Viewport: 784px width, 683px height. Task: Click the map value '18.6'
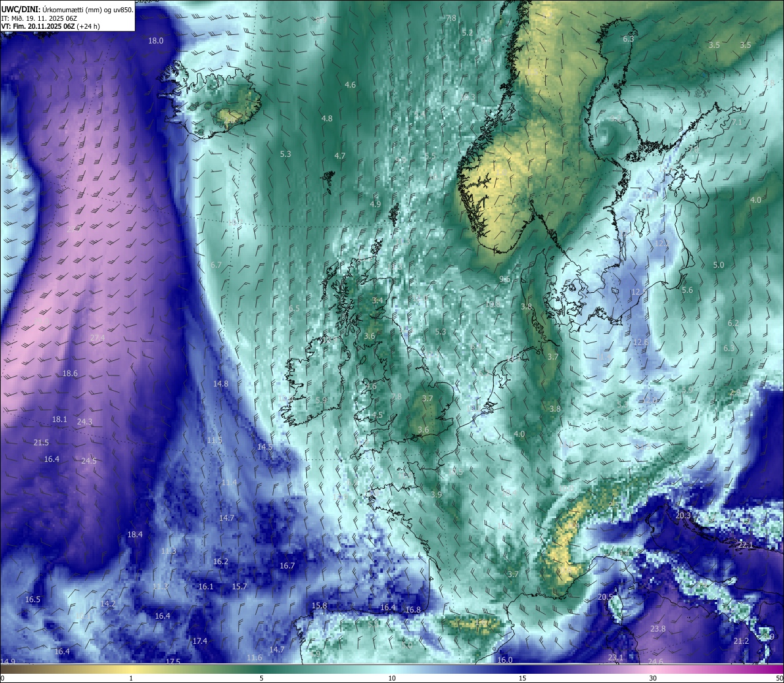[x=70, y=374]
